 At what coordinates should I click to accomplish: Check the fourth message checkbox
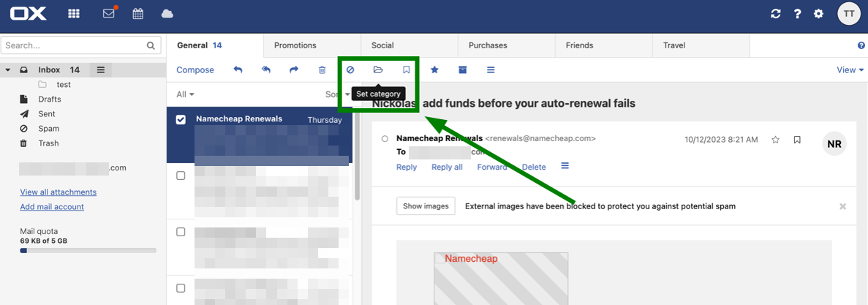click(x=181, y=288)
